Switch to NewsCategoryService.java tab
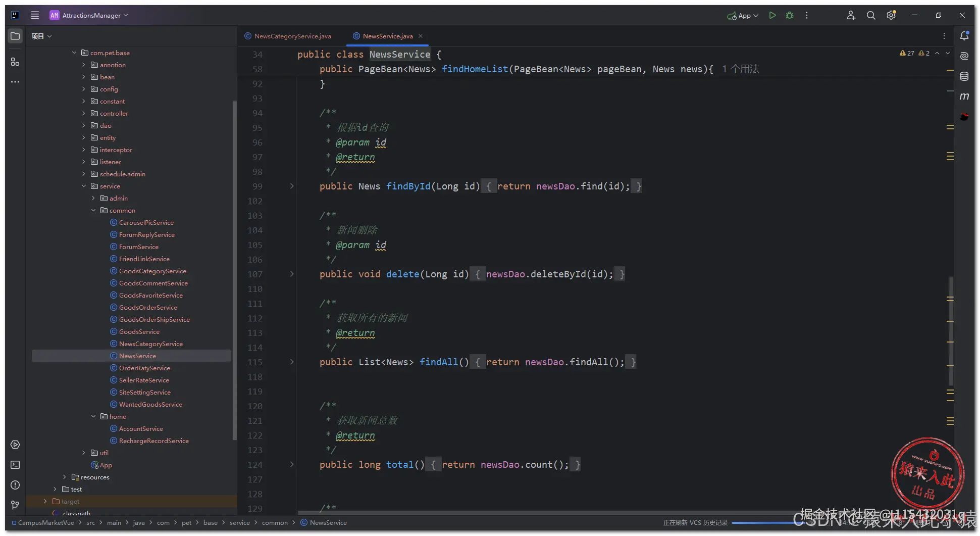980x536 pixels. click(288, 36)
